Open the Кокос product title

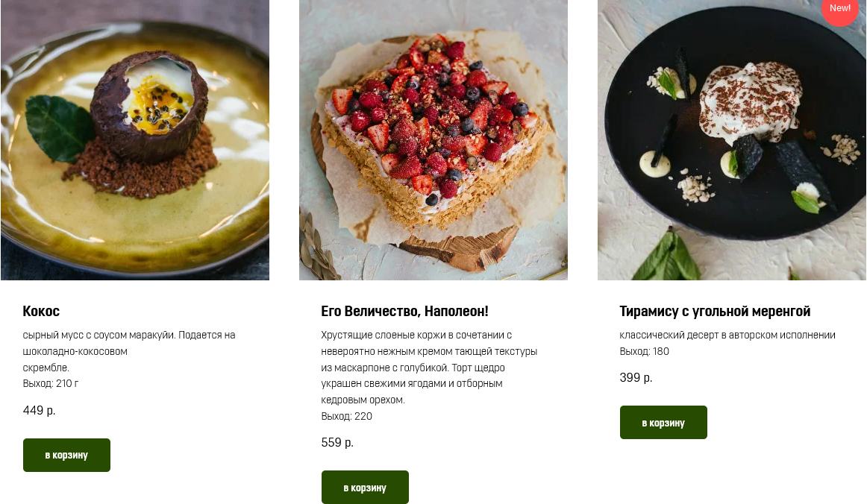point(41,311)
